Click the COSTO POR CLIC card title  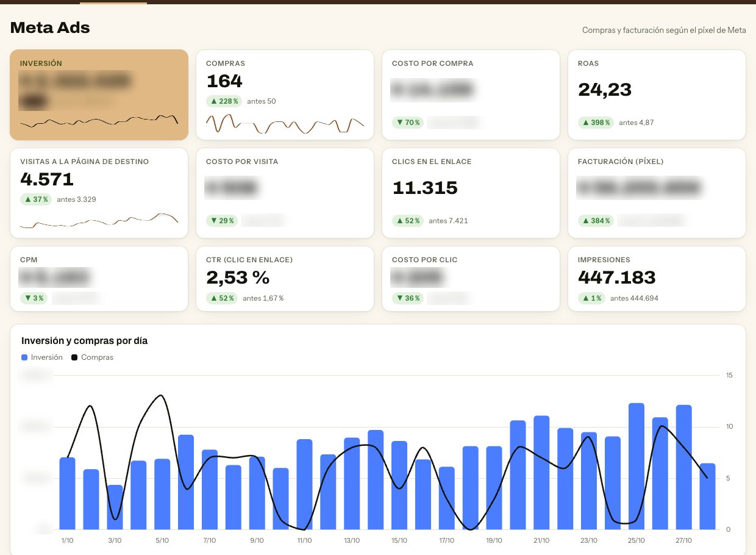pos(425,260)
